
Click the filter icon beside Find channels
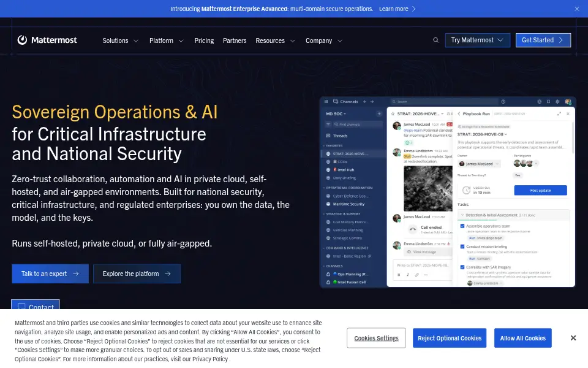(x=328, y=125)
